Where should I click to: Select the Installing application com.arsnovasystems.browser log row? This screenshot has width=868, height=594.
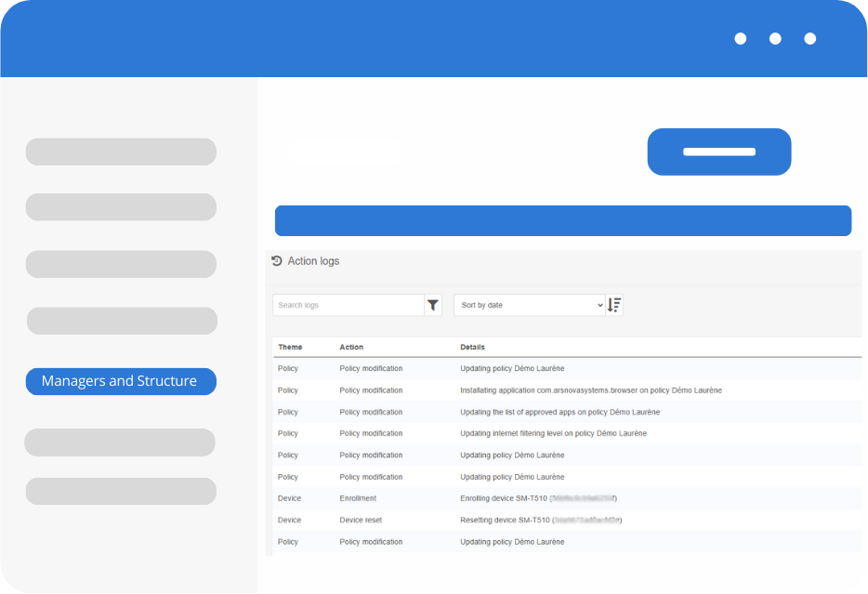(591, 390)
